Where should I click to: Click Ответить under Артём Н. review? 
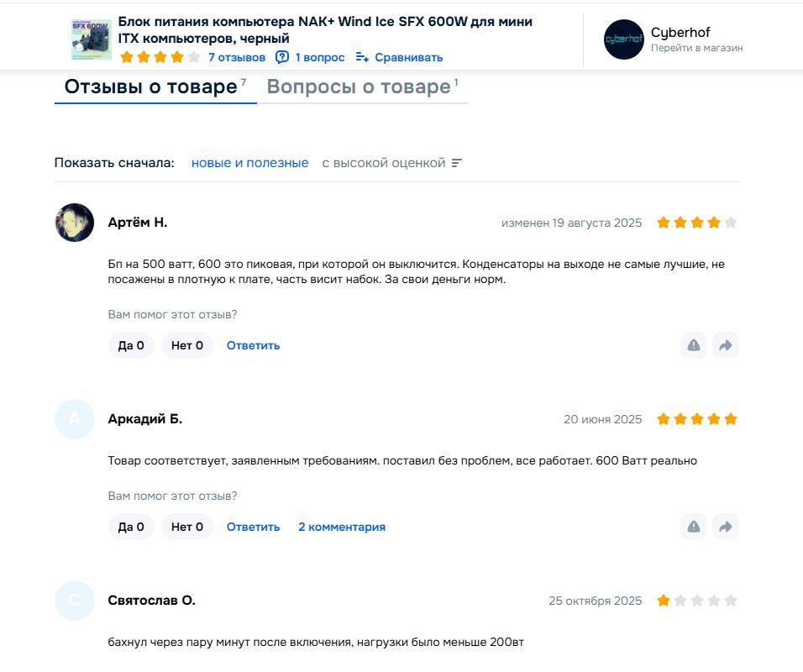[x=253, y=345]
